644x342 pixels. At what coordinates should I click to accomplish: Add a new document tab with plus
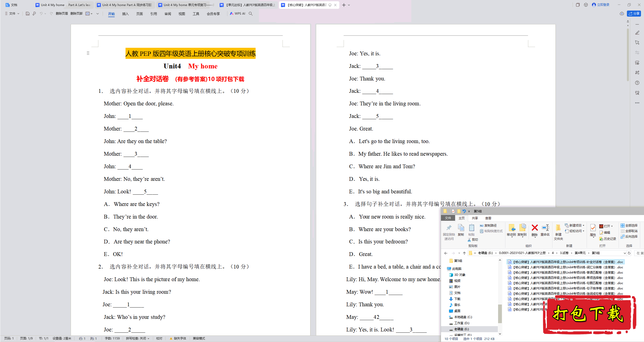pos(344,5)
